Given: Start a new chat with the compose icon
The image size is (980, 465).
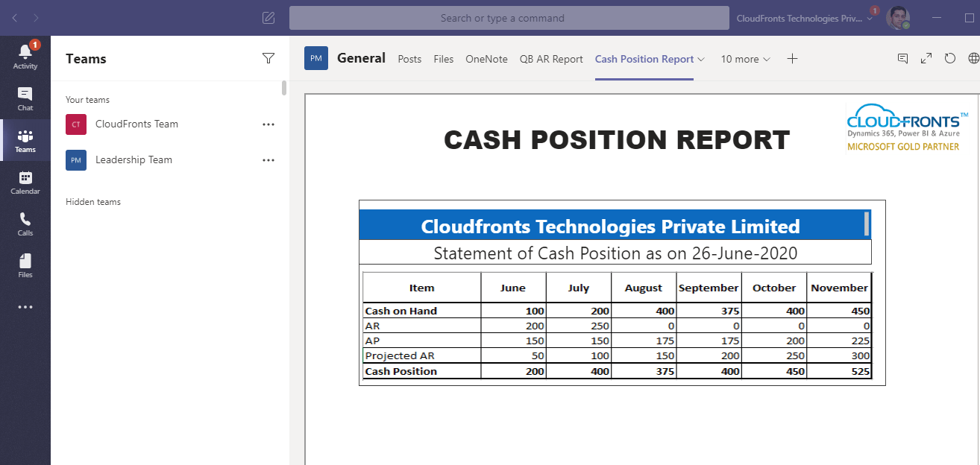Looking at the screenshot, I should [268, 17].
